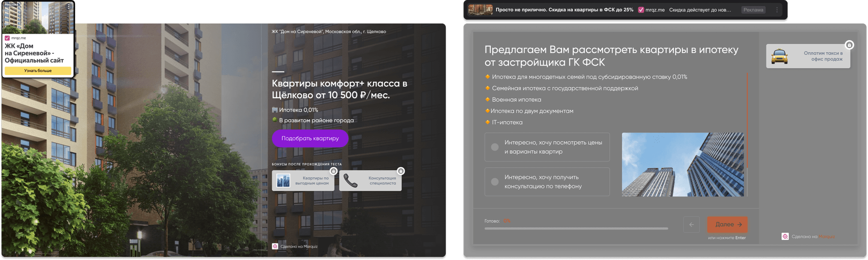Click the phone icon on the consultation bonus
Image resolution: width=868 pixels, height=260 pixels.
(350, 181)
